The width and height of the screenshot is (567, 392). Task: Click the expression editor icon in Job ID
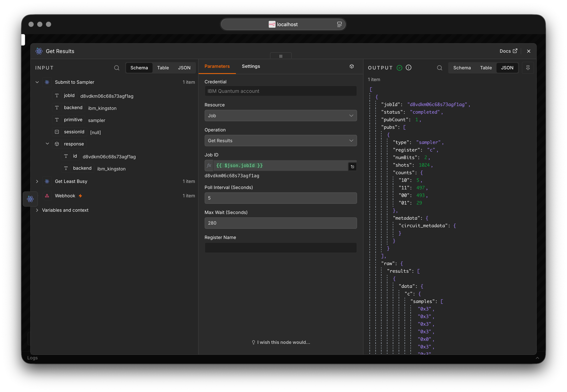click(352, 167)
